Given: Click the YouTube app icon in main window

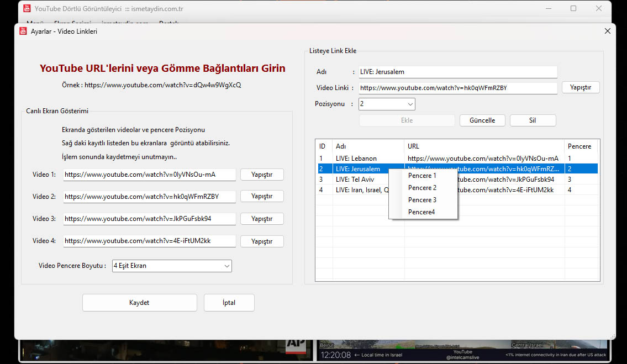Looking at the screenshot, I should (27, 8).
